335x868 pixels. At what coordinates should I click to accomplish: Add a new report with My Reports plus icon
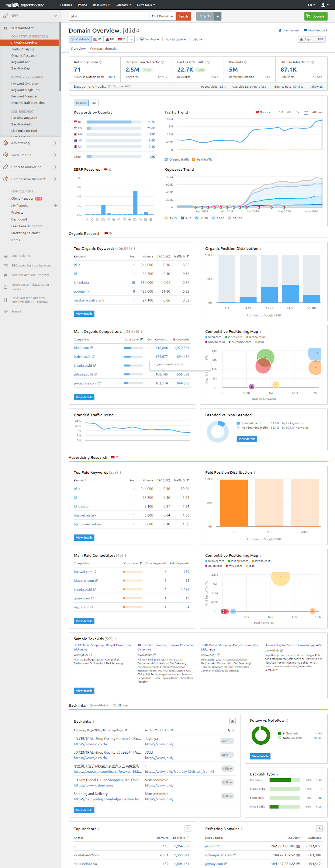(x=56, y=206)
